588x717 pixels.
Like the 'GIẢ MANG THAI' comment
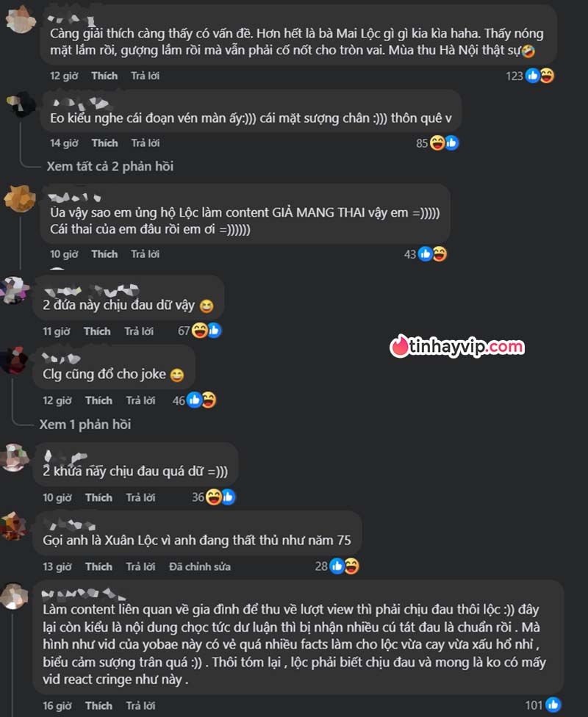pyautogui.click(x=104, y=254)
